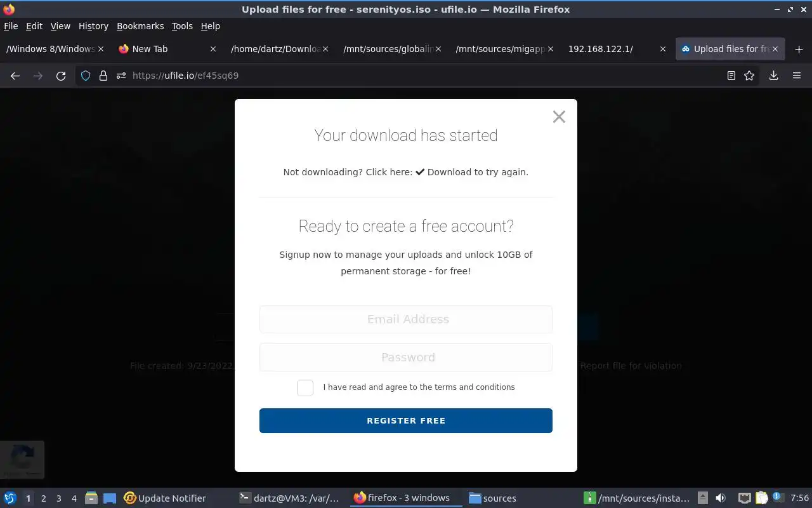Close the New Tab tab

pyautogui.click(x=213, y=49)
